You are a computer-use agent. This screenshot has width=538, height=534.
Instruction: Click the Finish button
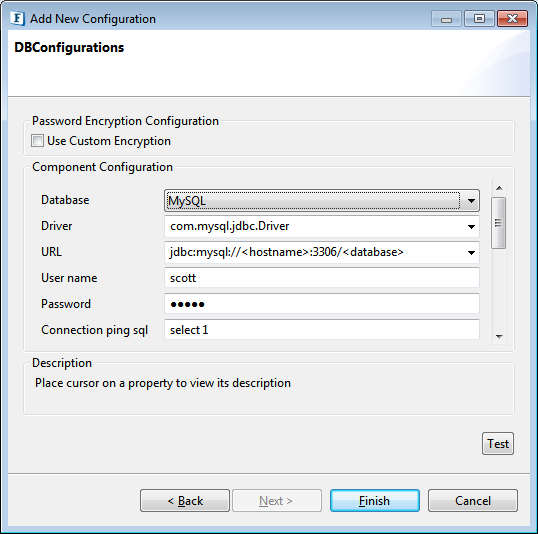coord(375,501)
